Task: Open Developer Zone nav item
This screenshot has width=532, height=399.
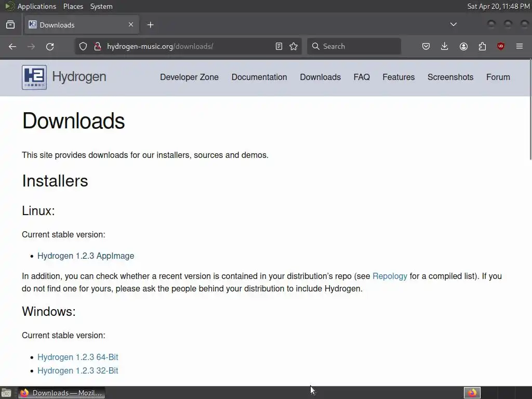Action: coord(189,77)
